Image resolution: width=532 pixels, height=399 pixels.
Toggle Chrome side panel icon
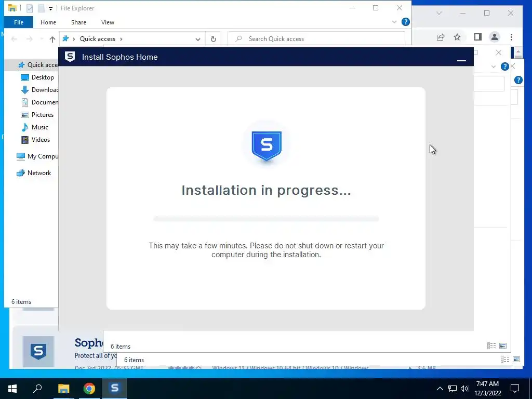point(478,37)
